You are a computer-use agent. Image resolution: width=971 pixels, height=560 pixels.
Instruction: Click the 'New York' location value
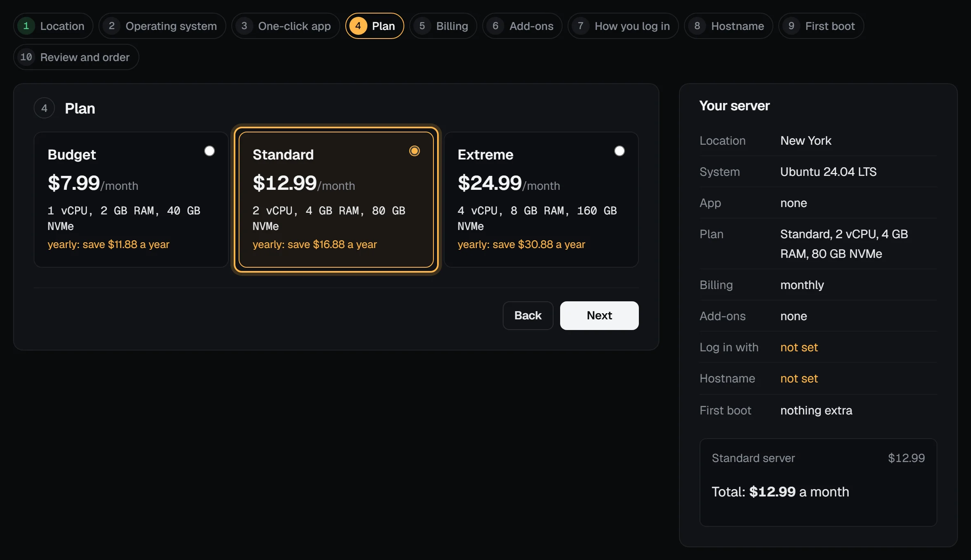806,141
